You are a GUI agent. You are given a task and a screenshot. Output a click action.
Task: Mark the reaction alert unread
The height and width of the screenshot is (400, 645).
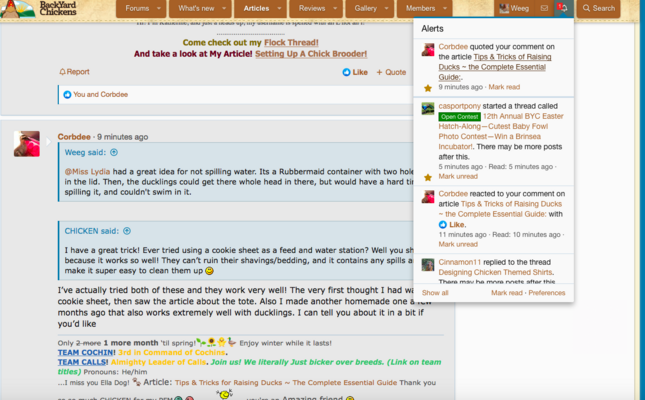[458, 244]
